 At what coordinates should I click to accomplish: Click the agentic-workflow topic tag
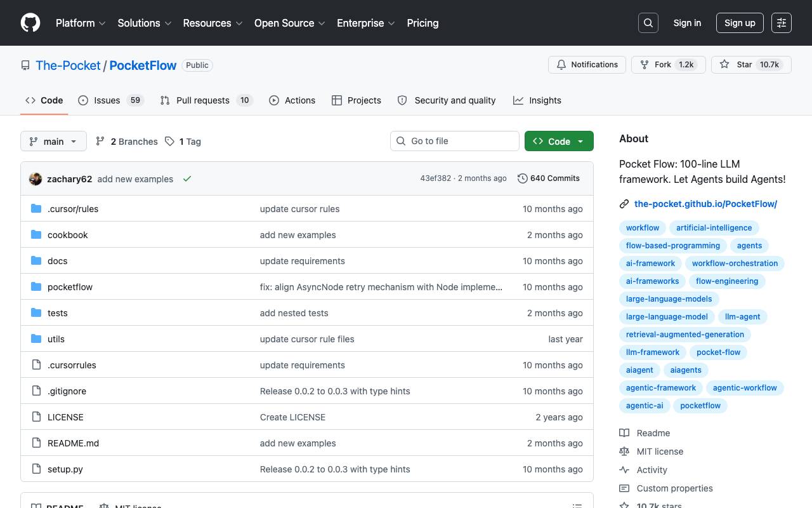point(745,388)
